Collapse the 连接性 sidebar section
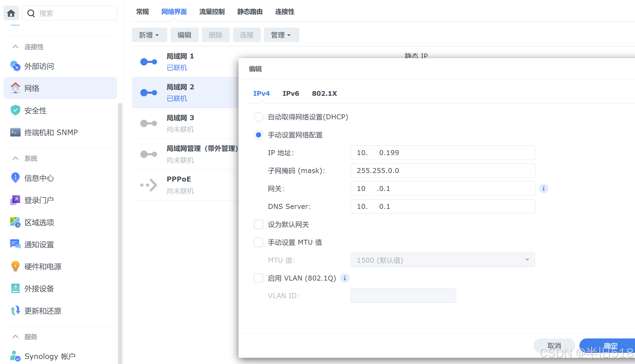The image size is (635, 364). click(16, 47)
